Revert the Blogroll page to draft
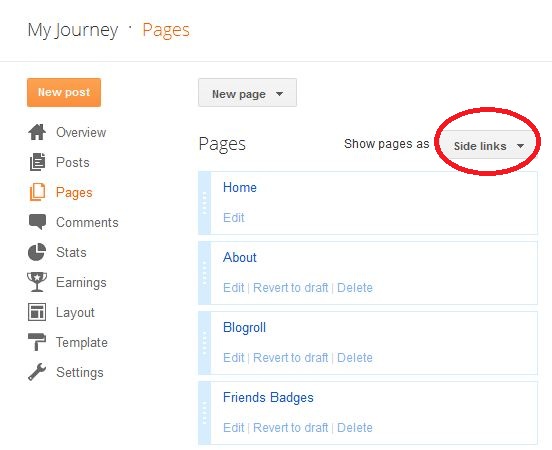The height and width of the screenshot is (450, 552). point(291,358)
